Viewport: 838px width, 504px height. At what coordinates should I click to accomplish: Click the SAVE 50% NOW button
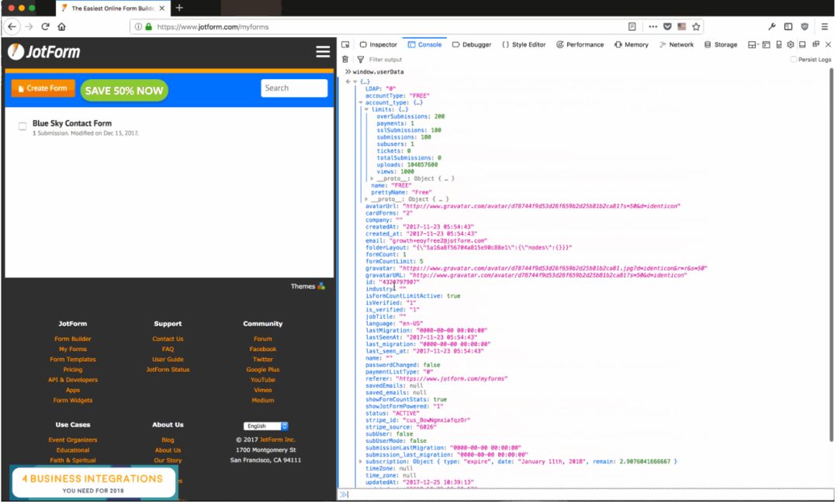point(124,90)
